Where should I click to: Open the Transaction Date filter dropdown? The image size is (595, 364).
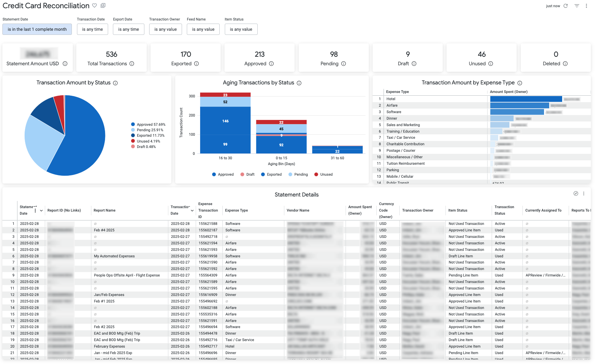92,29
